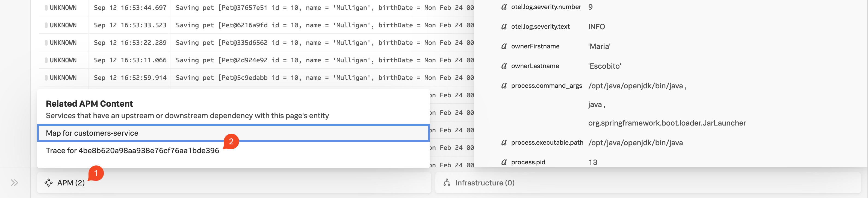Click the Infrastructure hierarchy icon
Image resolution: width=868 pixels, height=198 pixels.
[x=447, y=183]
